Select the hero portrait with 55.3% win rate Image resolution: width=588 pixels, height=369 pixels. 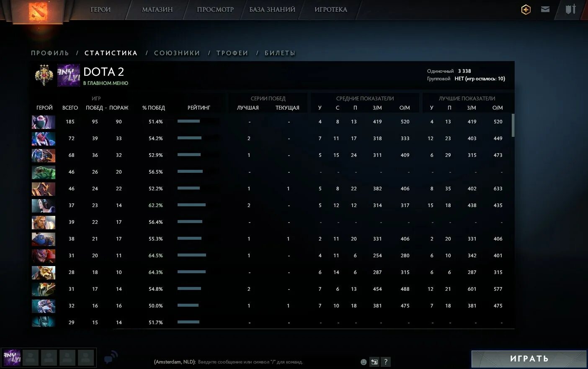(44, 239)
